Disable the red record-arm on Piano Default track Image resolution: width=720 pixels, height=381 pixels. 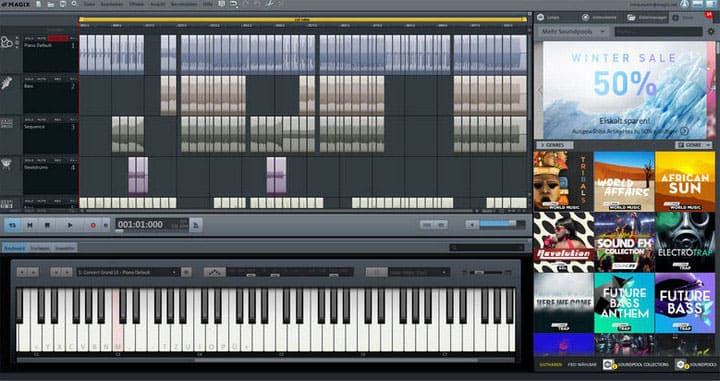tap(58, 39)
